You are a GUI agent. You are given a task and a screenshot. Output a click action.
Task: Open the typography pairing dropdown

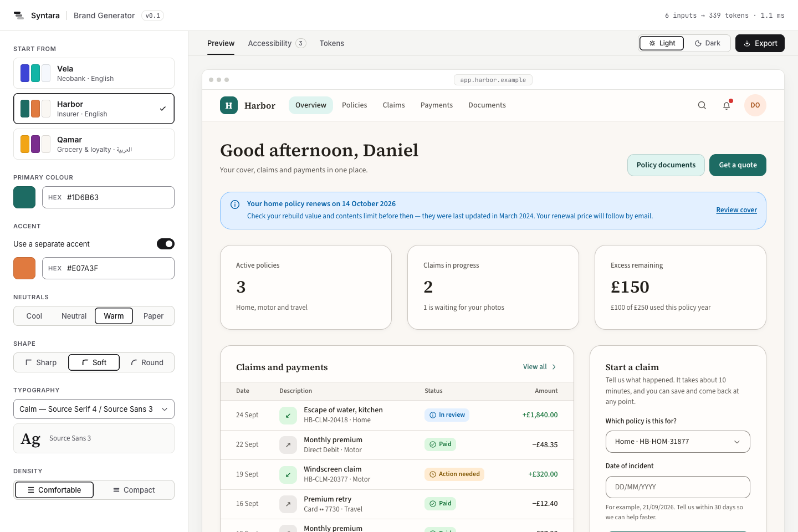(x=94, y=409)
